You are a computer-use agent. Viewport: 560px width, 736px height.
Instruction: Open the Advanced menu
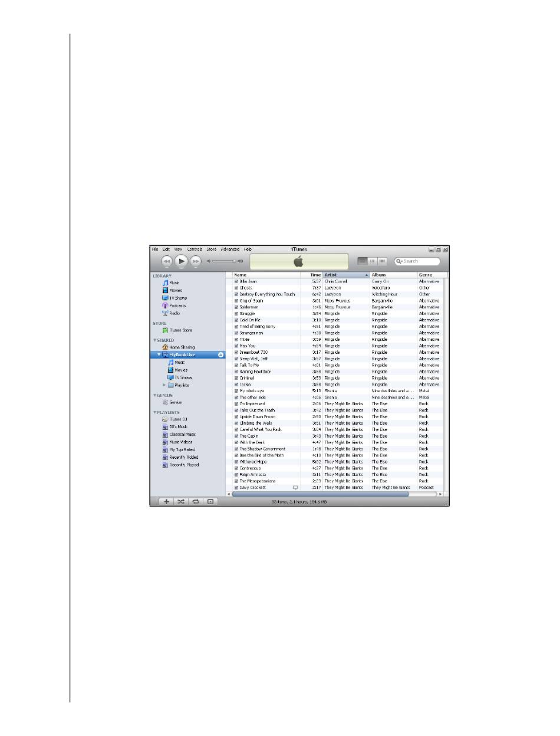point(230,249)
